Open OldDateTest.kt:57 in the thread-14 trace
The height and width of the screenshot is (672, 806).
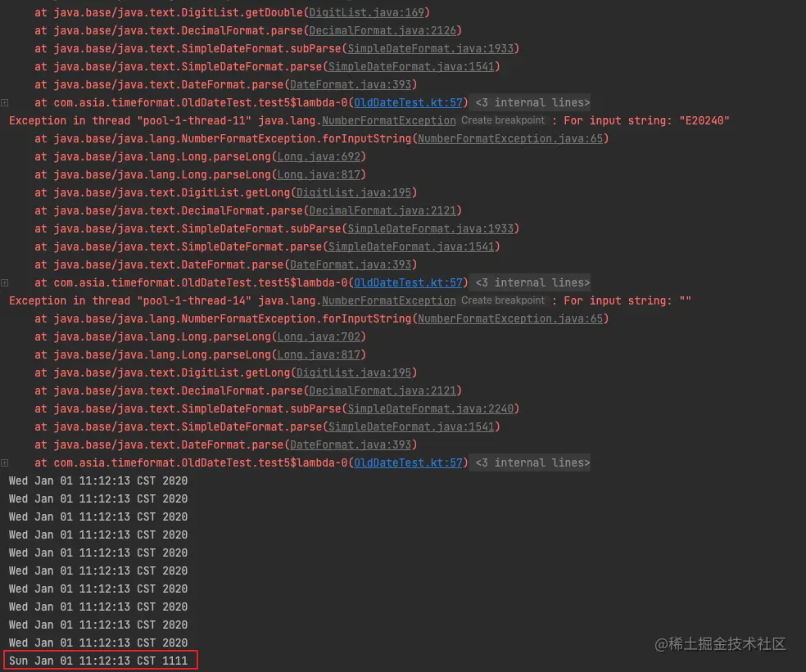click(408, 462)
